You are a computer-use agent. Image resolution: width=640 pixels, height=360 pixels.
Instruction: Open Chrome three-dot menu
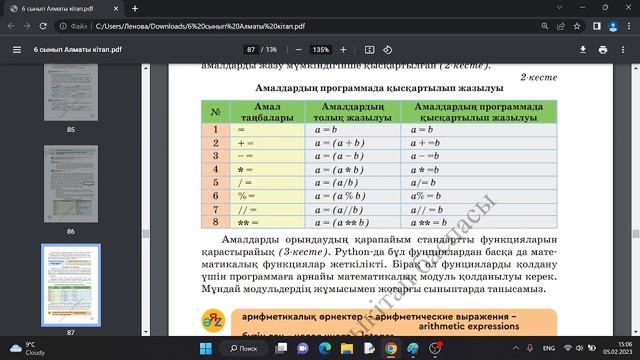[629, 26]
